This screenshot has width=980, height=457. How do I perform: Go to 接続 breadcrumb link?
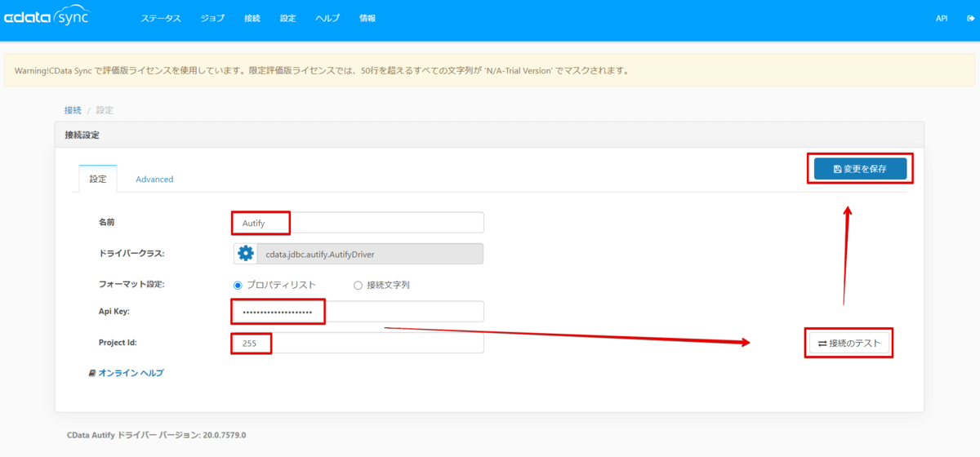click(x=73, y=110)
